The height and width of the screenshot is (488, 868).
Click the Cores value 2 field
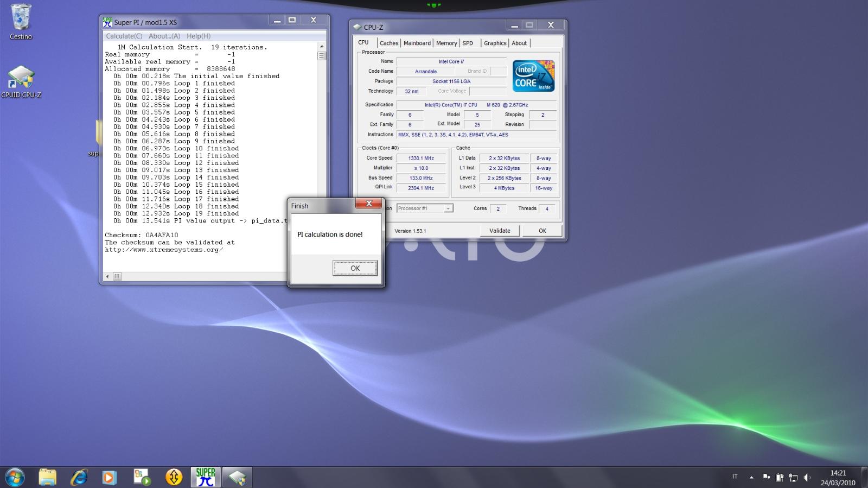click(x=498, y=209)
